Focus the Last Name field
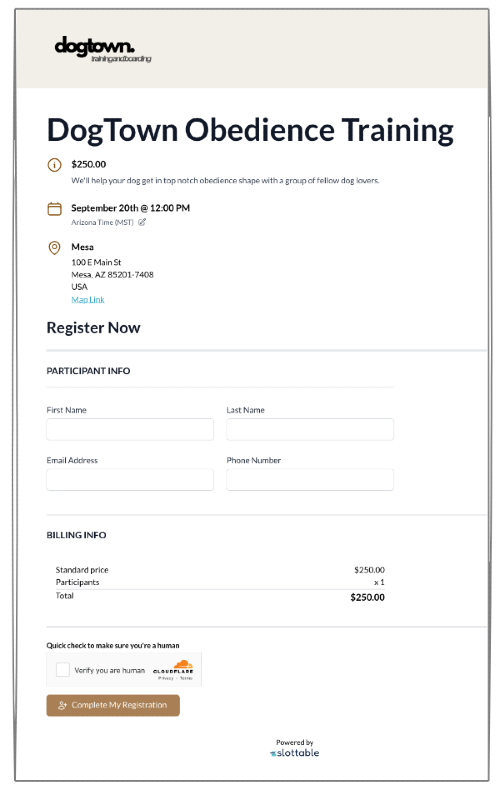 [310, 429]
